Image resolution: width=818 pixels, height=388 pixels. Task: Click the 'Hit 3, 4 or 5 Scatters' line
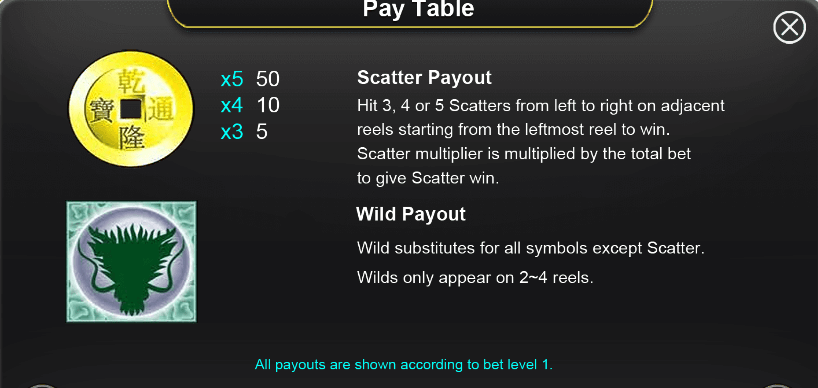541,106
